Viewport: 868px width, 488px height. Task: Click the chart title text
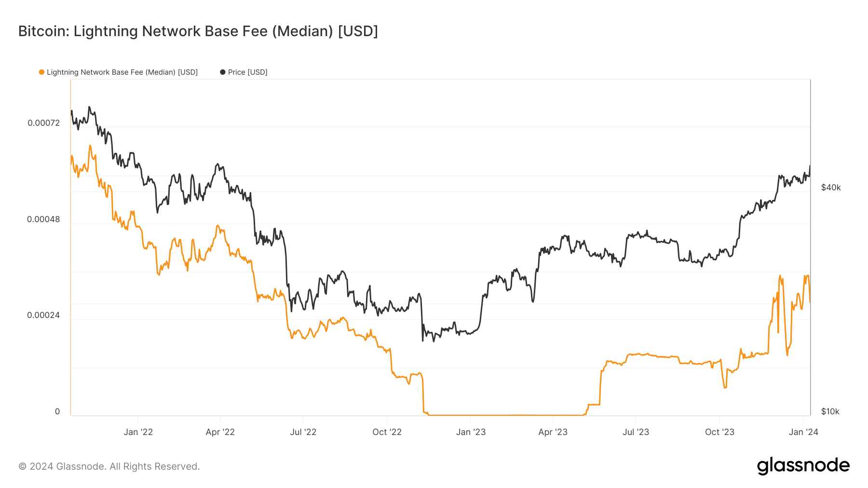198,31
